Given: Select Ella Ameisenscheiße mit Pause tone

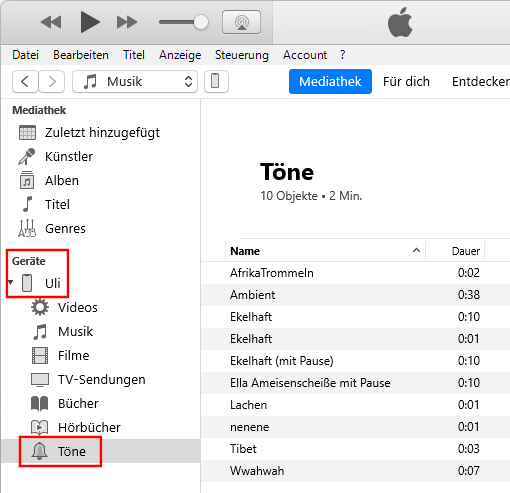Looking at the screenshot, I should pyautogui.click(x=355, y=383).
